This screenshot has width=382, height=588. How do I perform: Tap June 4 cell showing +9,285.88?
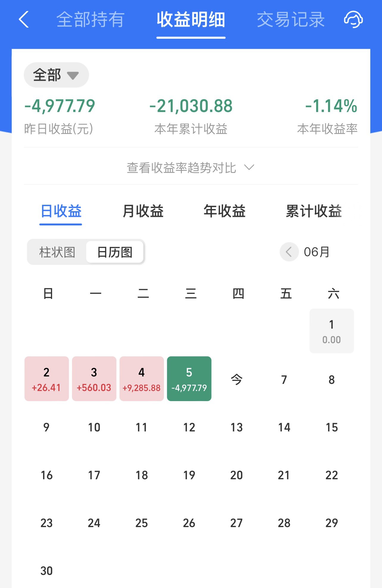click(142, 379)
